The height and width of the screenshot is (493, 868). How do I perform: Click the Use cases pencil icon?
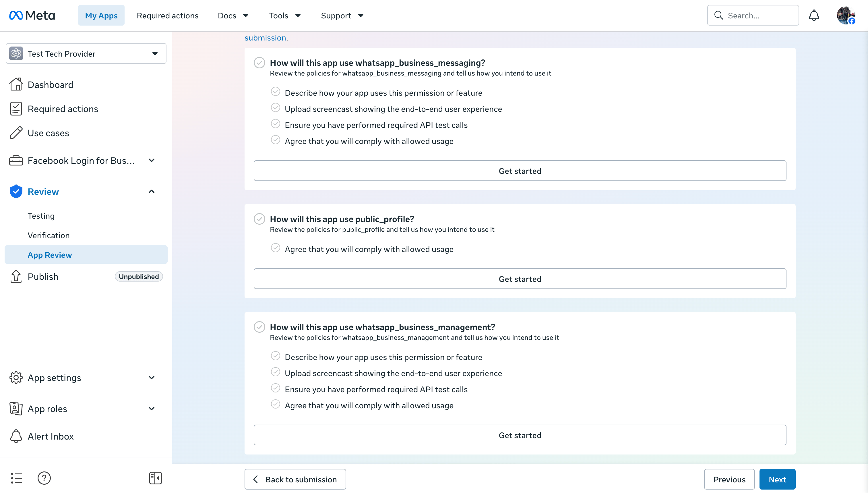pyautogui.click(x=16, y=133)
